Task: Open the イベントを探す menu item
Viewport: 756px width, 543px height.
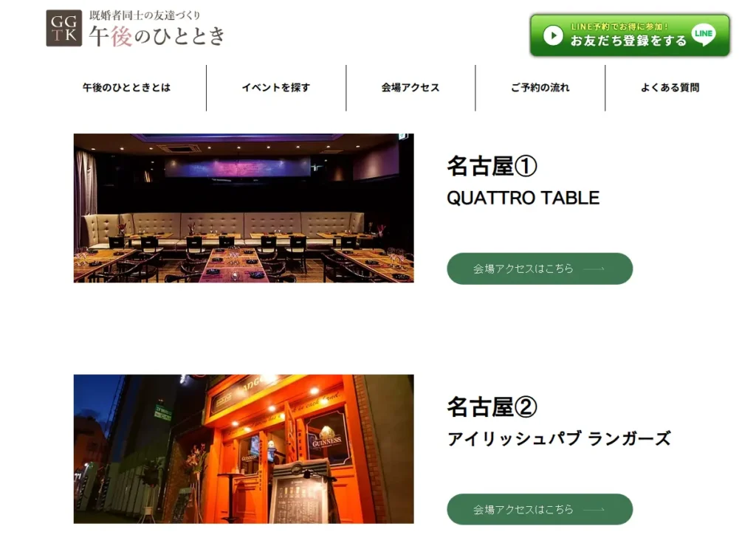Action: click(276, 88)
